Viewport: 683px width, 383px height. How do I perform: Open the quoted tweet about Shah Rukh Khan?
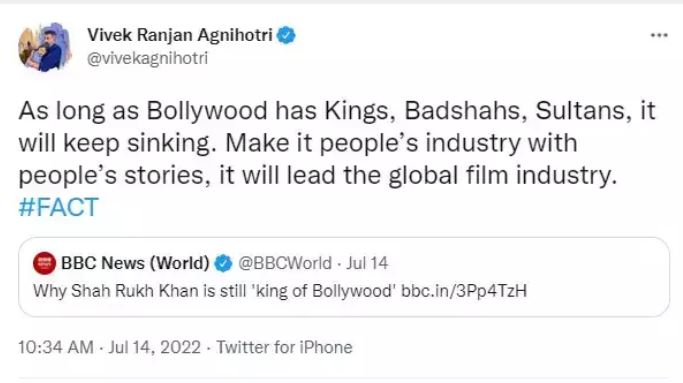click(344, 277)
